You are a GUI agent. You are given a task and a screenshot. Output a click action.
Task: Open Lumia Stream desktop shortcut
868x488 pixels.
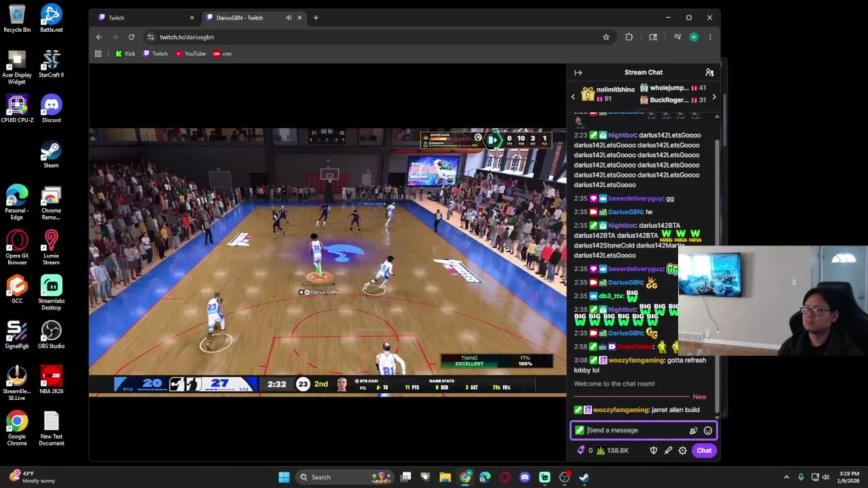51,247
